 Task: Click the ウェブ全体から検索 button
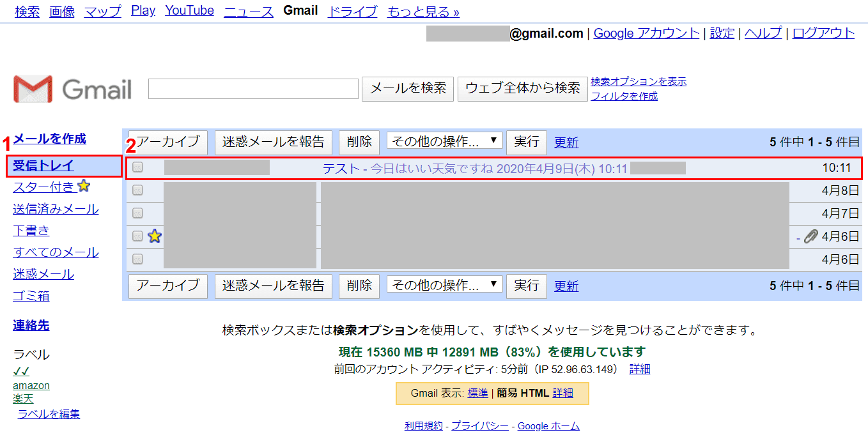click(523, 88)
